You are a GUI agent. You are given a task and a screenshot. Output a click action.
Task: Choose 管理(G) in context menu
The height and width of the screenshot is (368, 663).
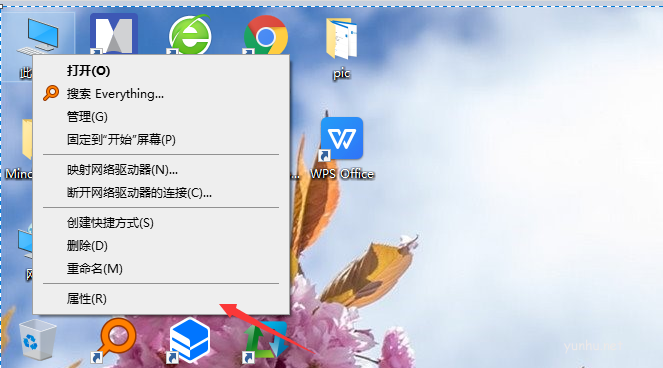click(161, 116)
